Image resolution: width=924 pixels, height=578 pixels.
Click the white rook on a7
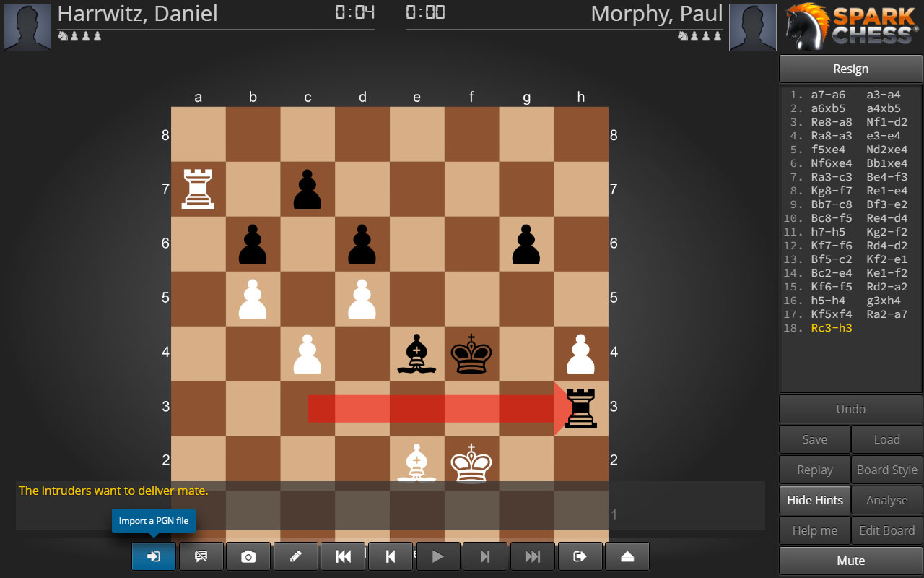point(198,189)
